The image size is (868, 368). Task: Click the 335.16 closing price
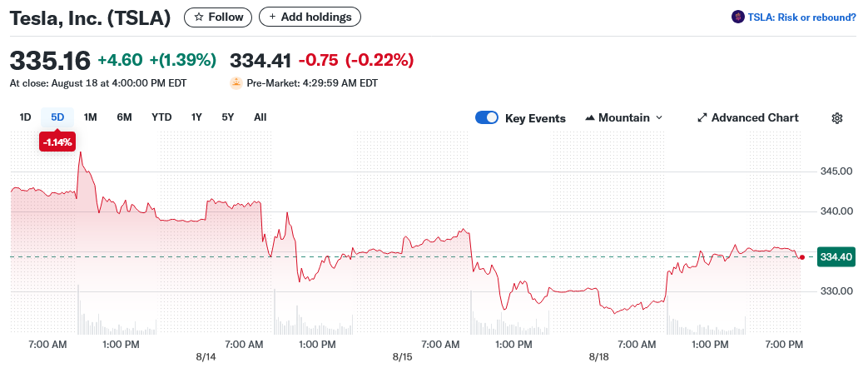tap(50, 61)
